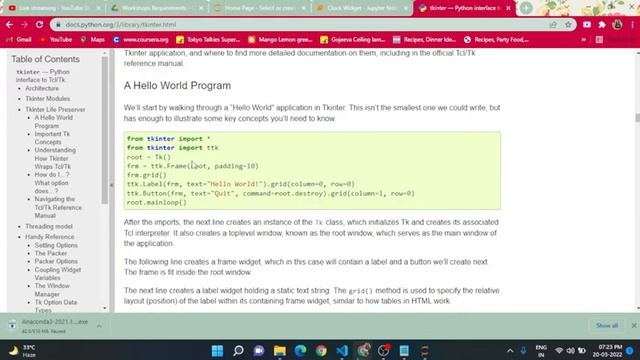Open Understanding How Tkinter Wraps Tcl/Tk link

[55, 158]
